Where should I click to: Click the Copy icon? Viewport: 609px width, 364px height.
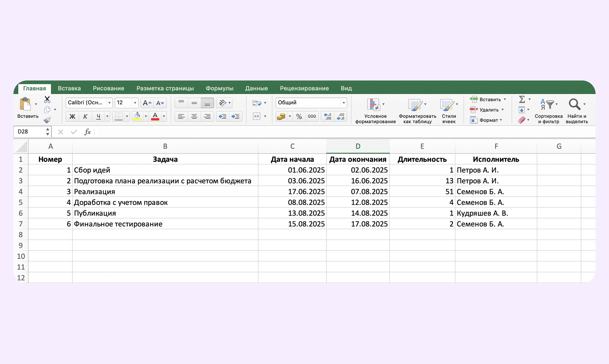(47, 110)
